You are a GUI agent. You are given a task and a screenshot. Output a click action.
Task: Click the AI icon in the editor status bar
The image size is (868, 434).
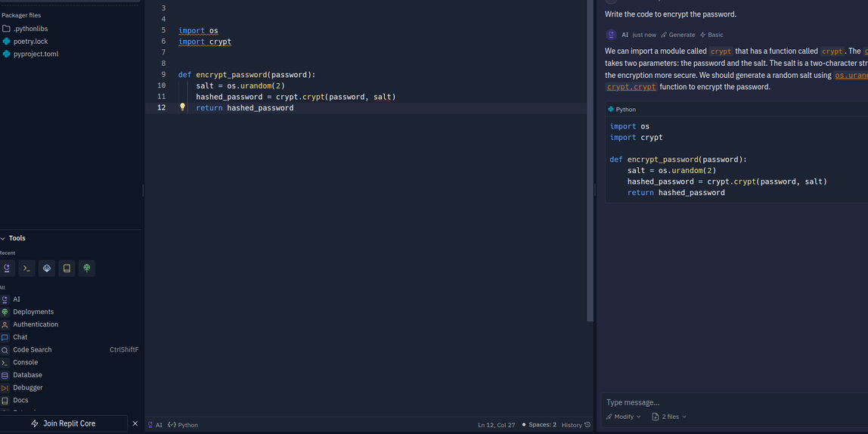(150, 425)
